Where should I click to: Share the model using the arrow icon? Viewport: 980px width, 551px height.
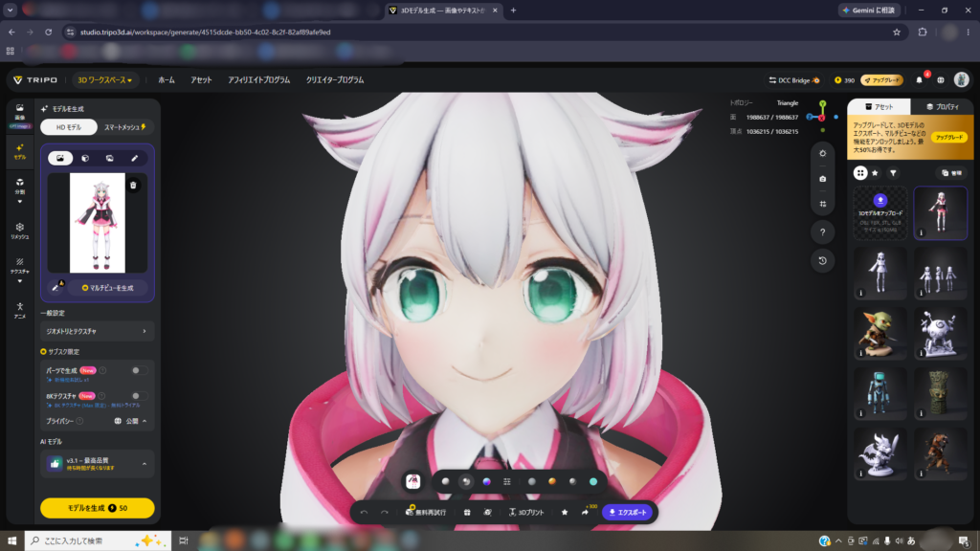[585, 513]
